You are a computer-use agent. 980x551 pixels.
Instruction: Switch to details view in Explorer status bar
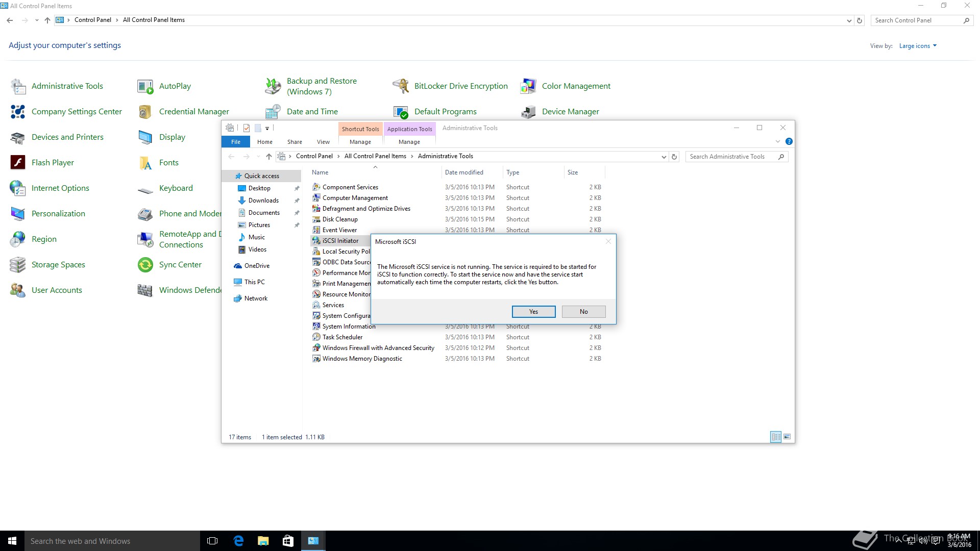tap(776, 437)
